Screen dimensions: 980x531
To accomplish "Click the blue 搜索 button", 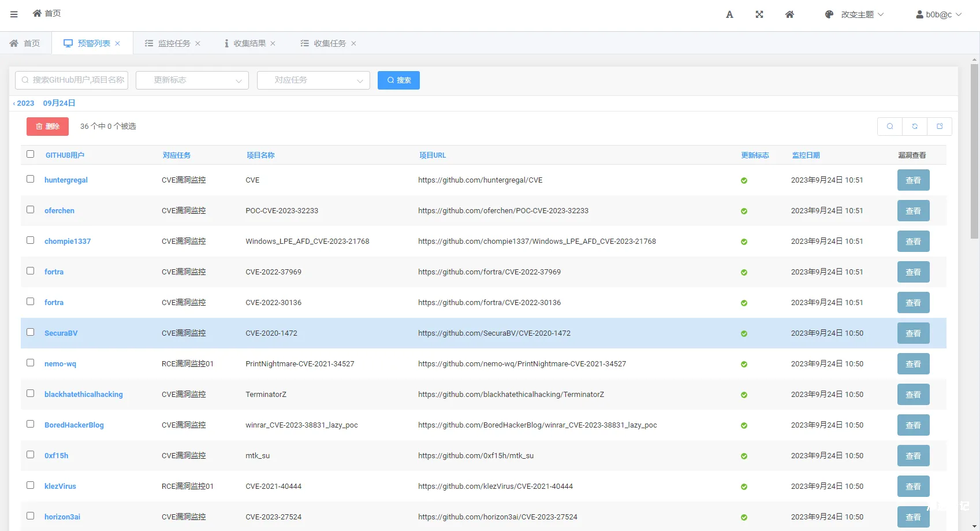I will (x=398, y=80).
